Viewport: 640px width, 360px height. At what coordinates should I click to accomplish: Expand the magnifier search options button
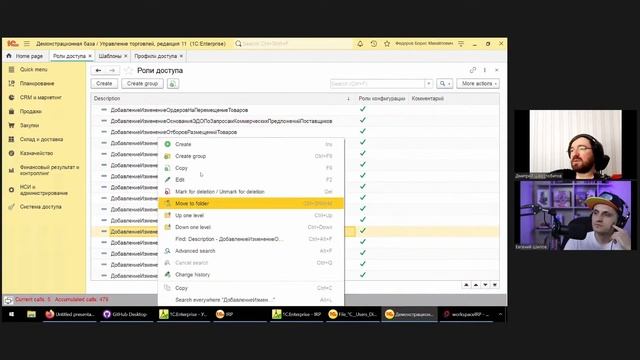[x=444, y=84]
